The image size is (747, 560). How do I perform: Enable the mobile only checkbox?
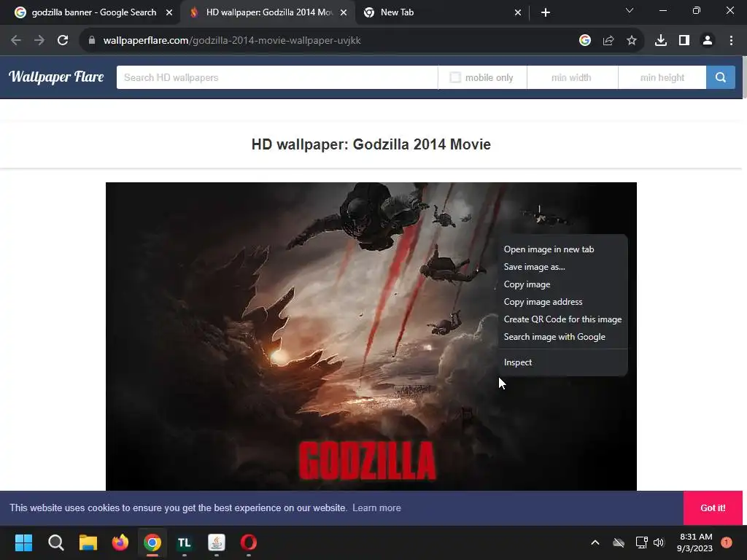[x=455, y=77]
